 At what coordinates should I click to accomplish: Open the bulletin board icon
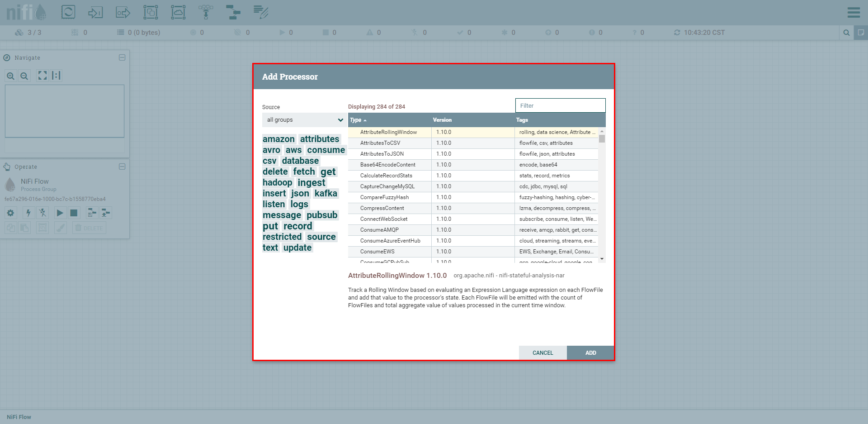pos(861,33)
